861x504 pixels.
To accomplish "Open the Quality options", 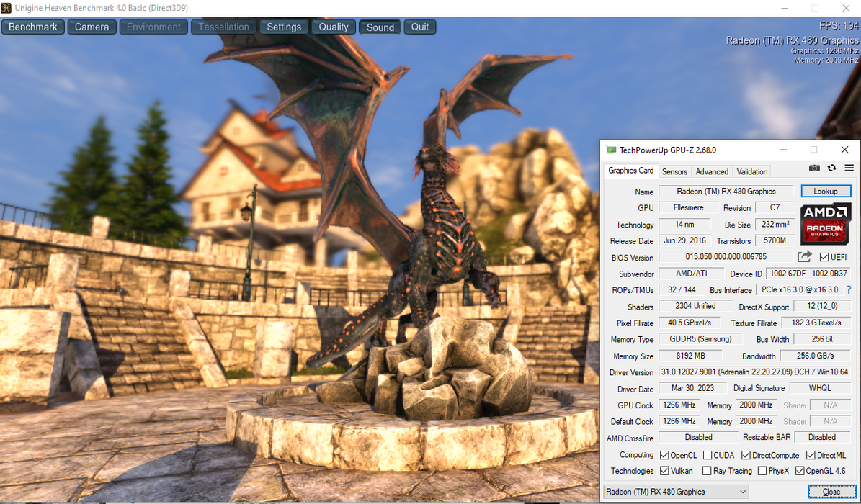I will 334,27.
